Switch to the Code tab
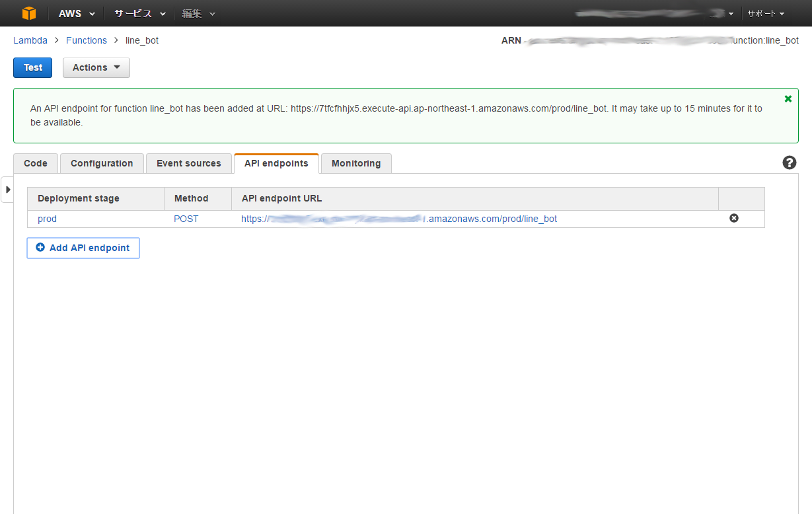812x514 pixels. 35,163
